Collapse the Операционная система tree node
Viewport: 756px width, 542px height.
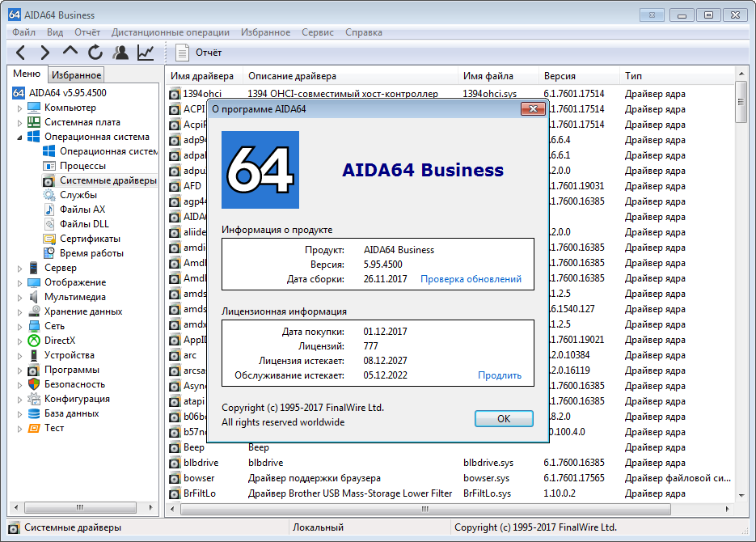(x=20, y=137)
